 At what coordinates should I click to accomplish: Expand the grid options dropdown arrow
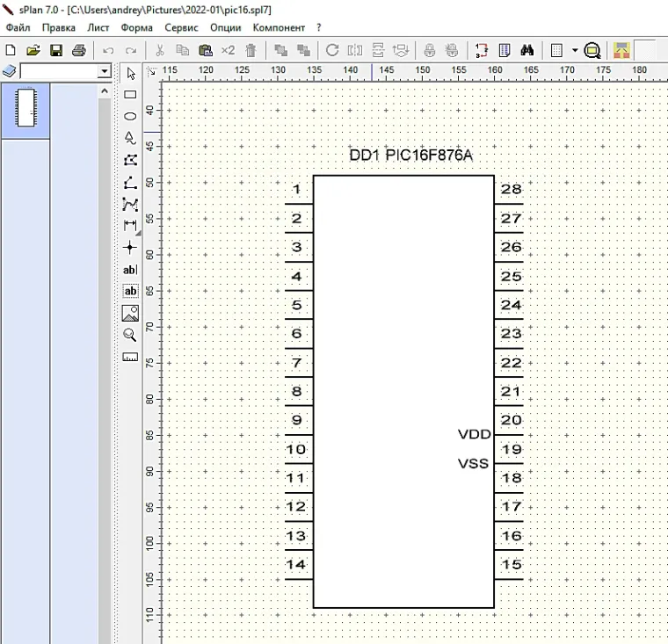click(x=575, y=51)
